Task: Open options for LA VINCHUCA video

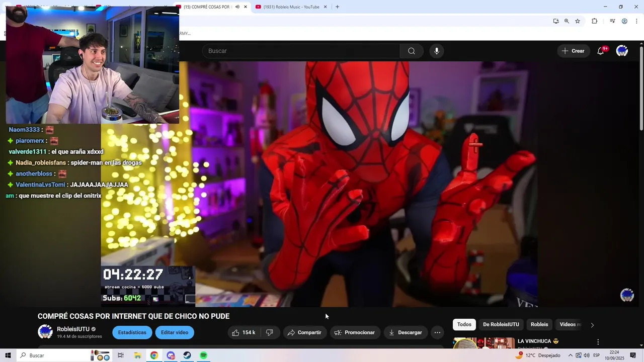Action: (598, 342)
